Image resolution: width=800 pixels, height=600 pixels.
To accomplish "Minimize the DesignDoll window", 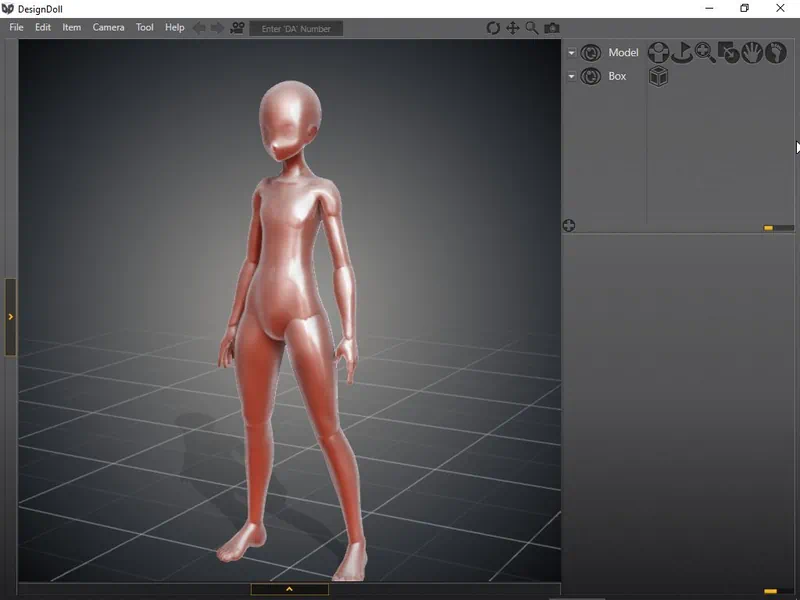I will [x=709, y=8].
